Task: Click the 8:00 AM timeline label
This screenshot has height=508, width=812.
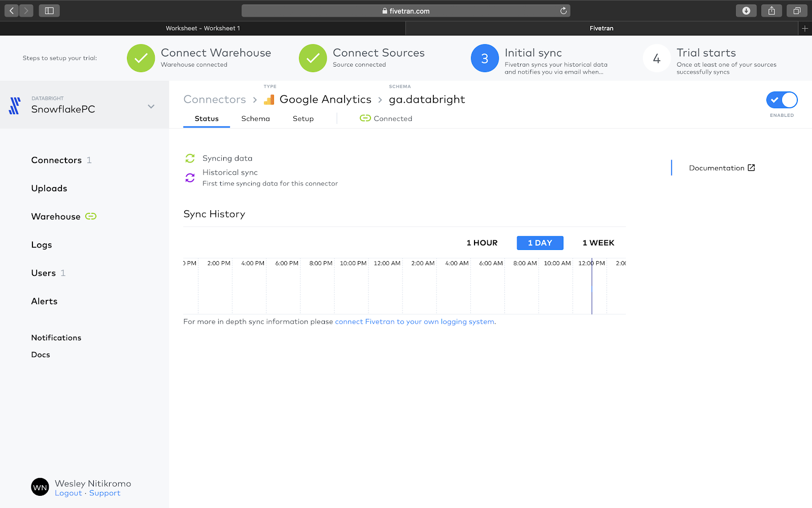Action: (525, 263)
